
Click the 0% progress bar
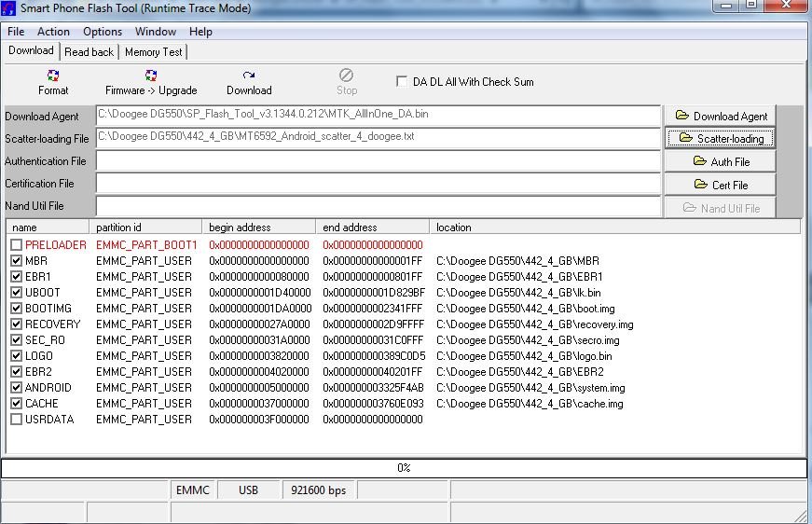click(x=404, y=468)
